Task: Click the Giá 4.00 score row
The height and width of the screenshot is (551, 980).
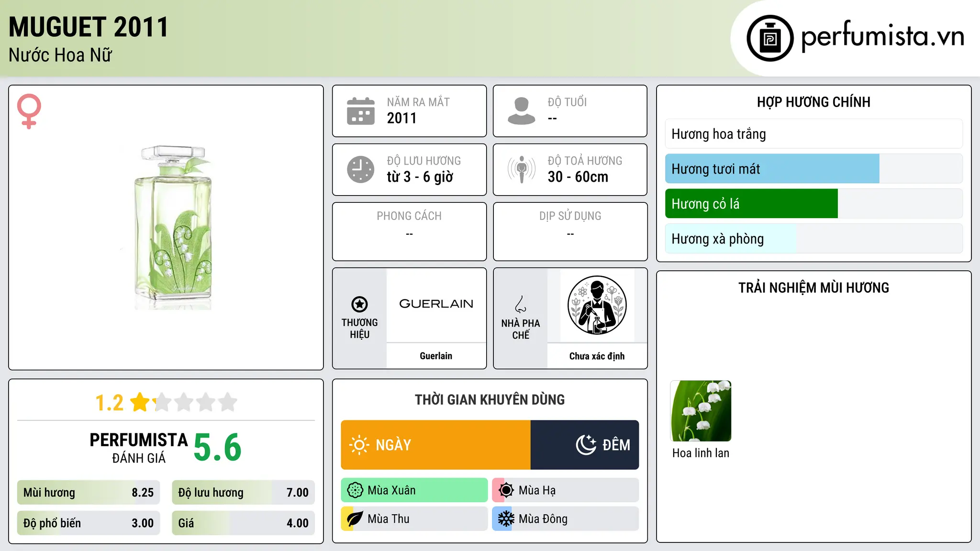Action: pos(244,523)
